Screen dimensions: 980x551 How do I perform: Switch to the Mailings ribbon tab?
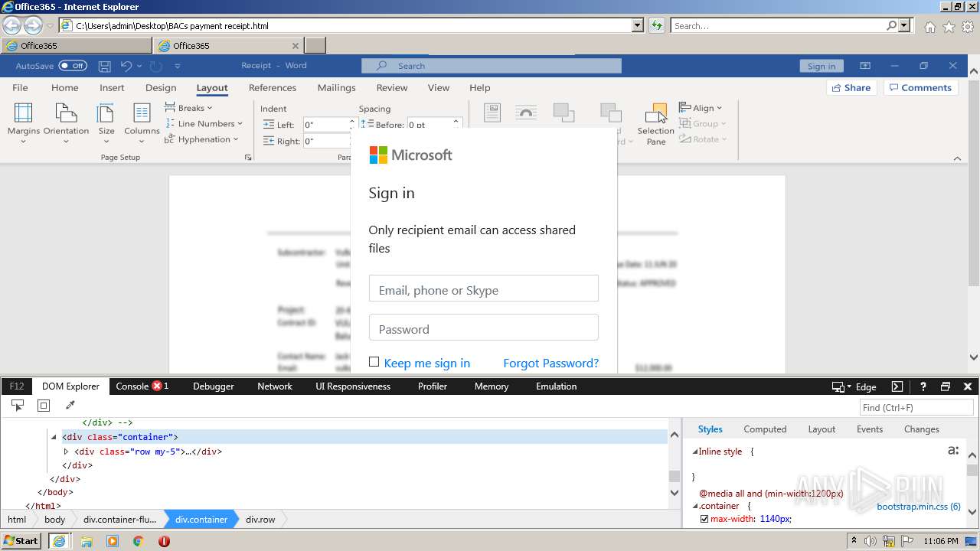coord(337,87)
